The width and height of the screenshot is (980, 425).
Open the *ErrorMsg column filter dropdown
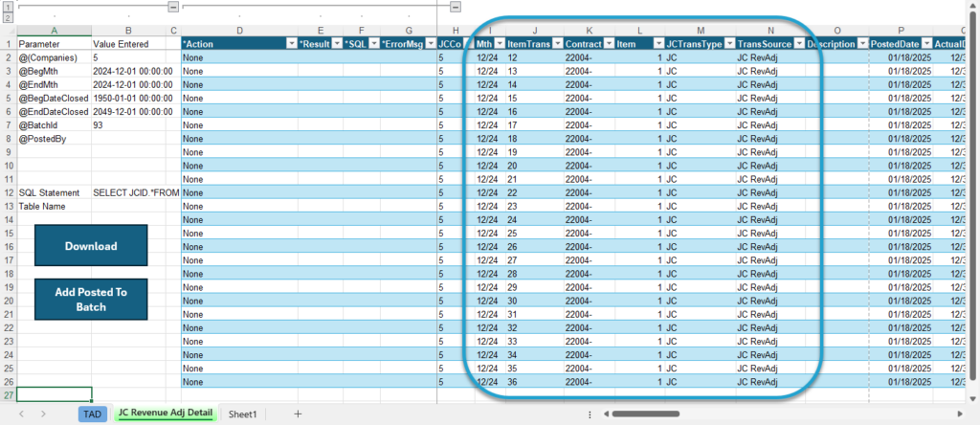(431, 44)
